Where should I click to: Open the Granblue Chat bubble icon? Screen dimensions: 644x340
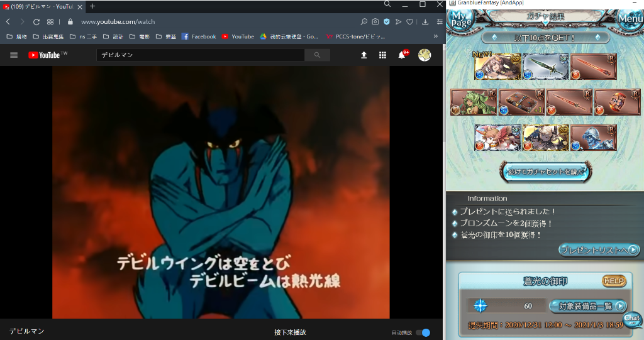(x=633, y=319)
